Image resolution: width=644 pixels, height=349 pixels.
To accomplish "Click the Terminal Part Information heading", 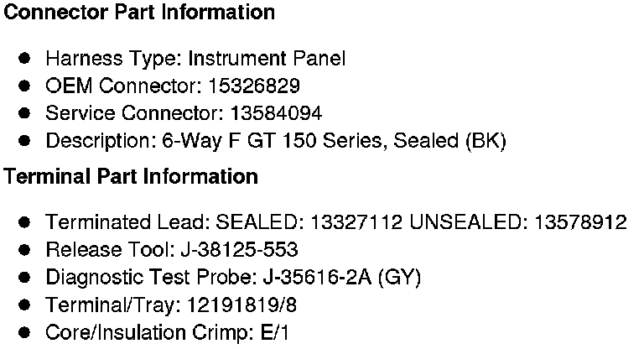I will point(131,177).
